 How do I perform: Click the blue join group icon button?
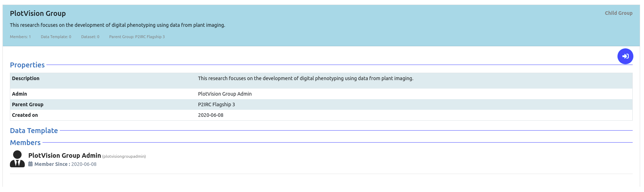point(625,56)
